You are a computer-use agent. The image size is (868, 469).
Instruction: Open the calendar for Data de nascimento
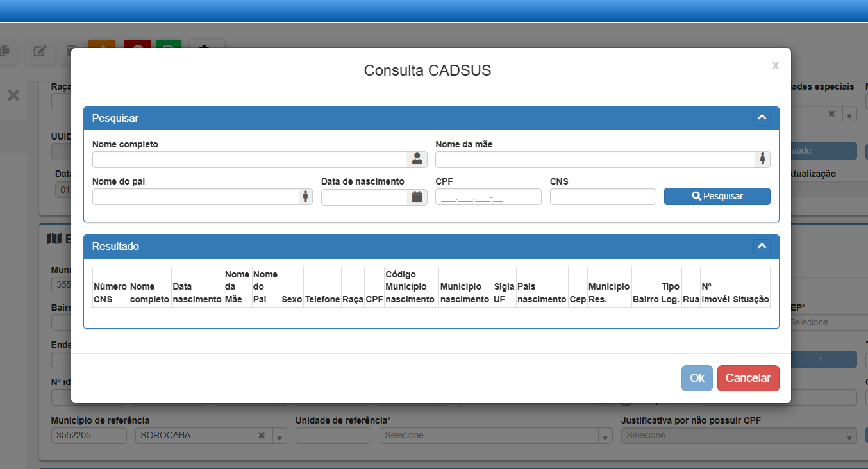(x=417, y=197)
